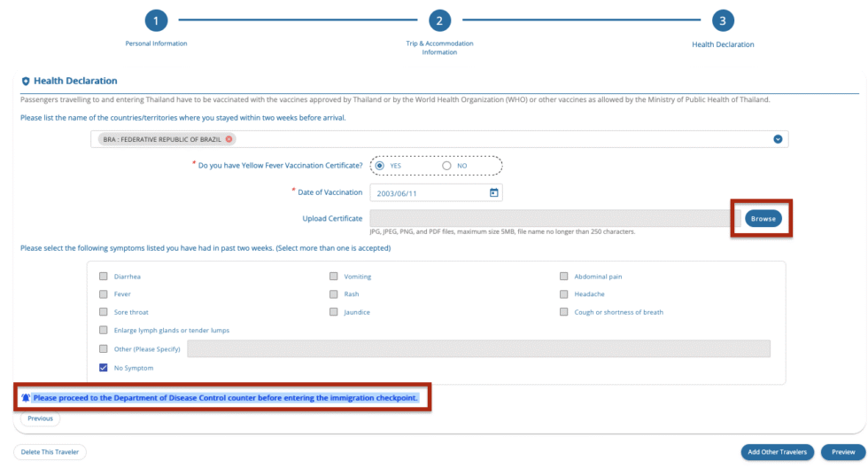The image size is (868, 469).
Task: Enable the Jaundice symptom option
Action: (334, 312)
